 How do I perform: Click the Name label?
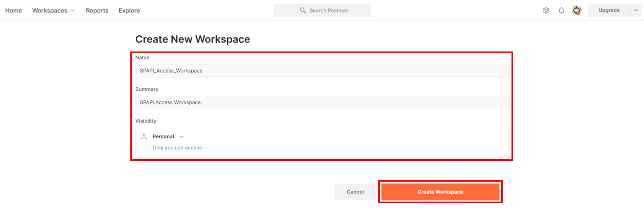[142, 57]
